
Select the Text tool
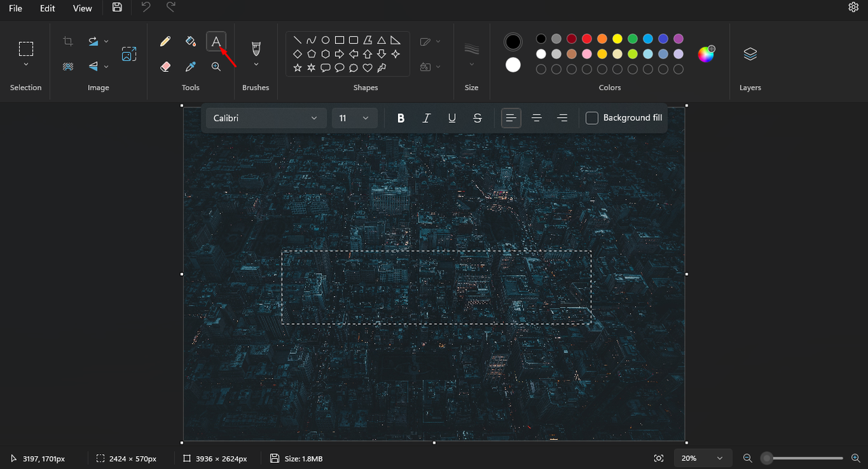(x=216, y=41)
